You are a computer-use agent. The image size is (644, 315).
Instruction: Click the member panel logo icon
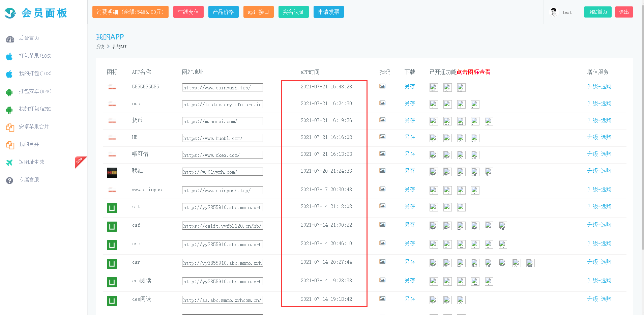10,13
